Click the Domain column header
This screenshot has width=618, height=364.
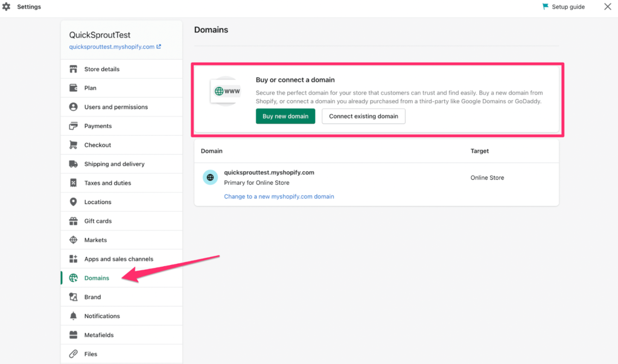coord(212,151)
